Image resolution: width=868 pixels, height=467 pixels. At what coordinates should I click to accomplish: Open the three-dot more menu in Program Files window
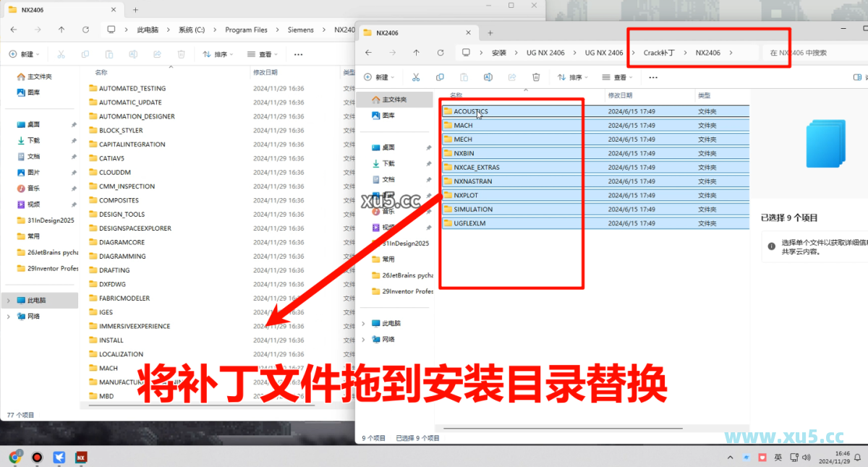(298, 54)
